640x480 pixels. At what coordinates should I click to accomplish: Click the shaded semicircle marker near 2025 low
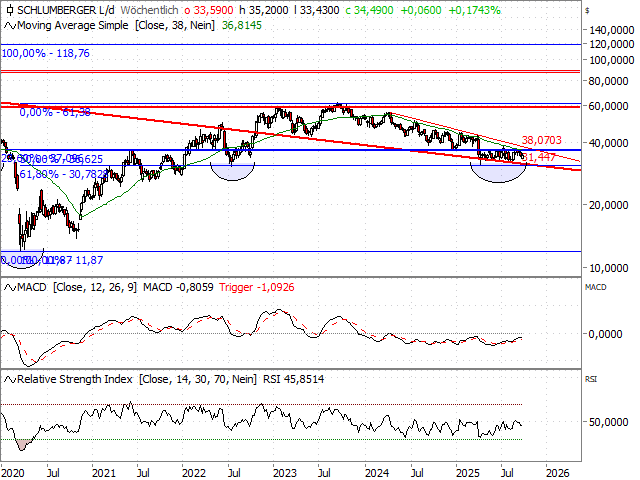click(498, 173)
